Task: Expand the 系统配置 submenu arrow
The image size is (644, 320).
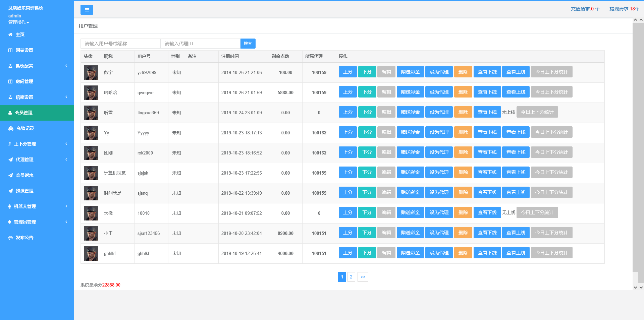Action: click(x=66, y=66)
